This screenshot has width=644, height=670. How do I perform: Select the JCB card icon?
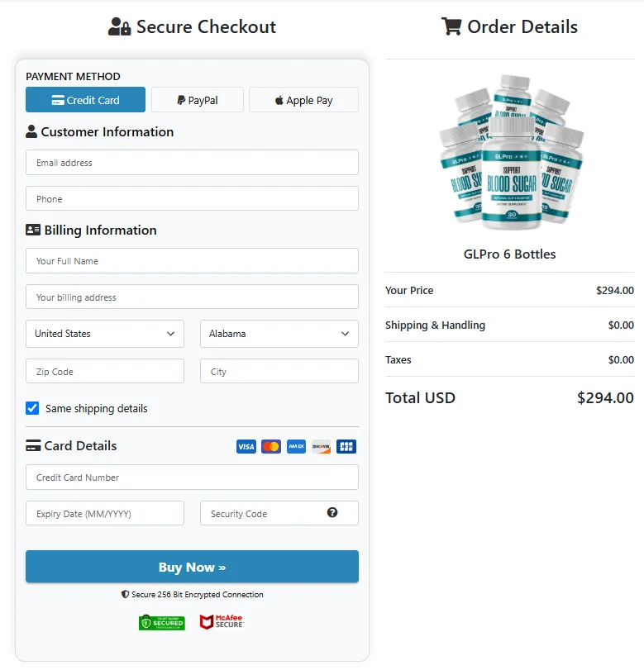pyautogui.click(x=346, y=446)
